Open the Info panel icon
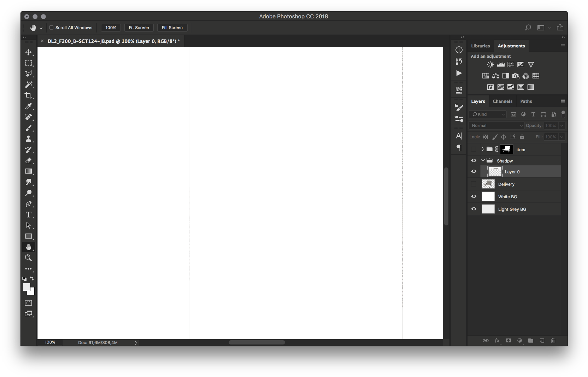 (x=459, y=50)
